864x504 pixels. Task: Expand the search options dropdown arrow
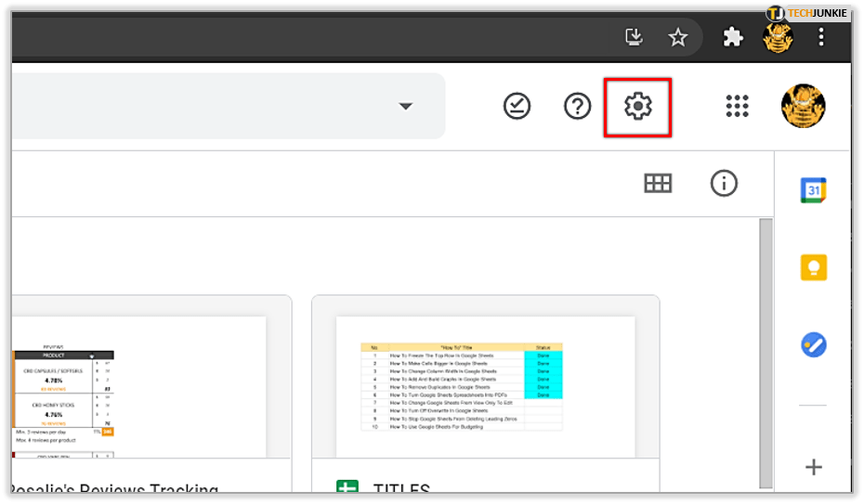(x=405, y=106)
